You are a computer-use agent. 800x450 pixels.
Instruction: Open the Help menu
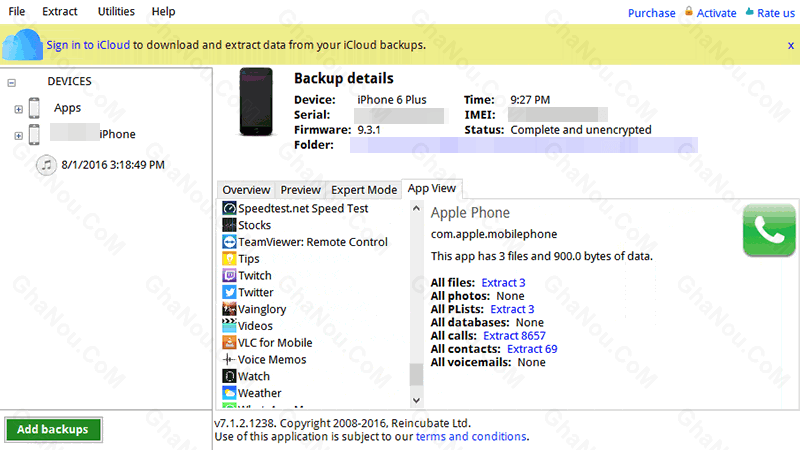click(x=163, y=11)
